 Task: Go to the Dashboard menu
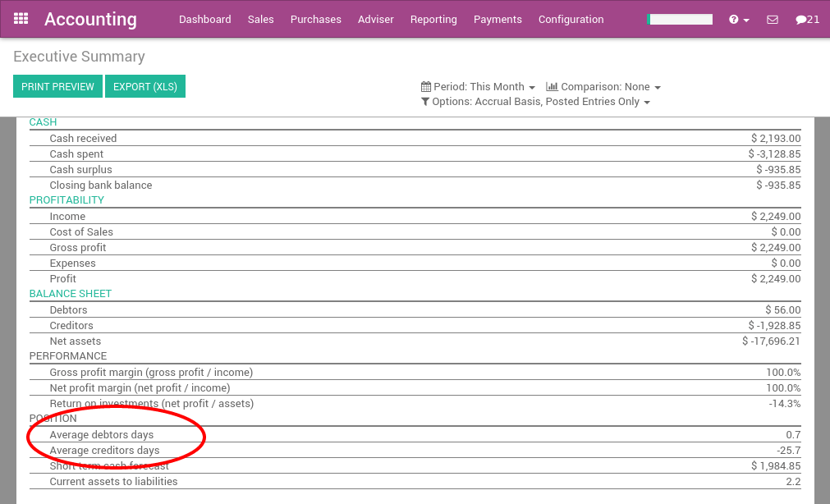(204, 19)
